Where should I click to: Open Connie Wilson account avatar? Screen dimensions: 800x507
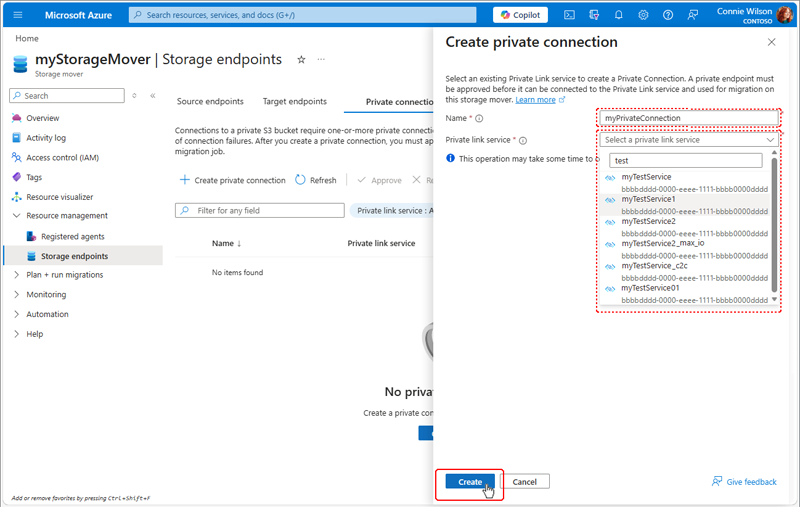(784, 15)
